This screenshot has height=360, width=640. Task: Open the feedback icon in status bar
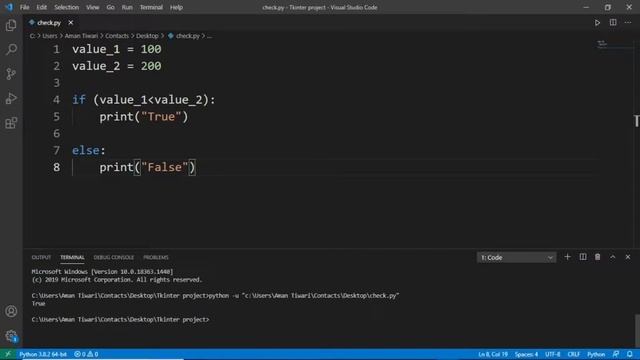616,354
